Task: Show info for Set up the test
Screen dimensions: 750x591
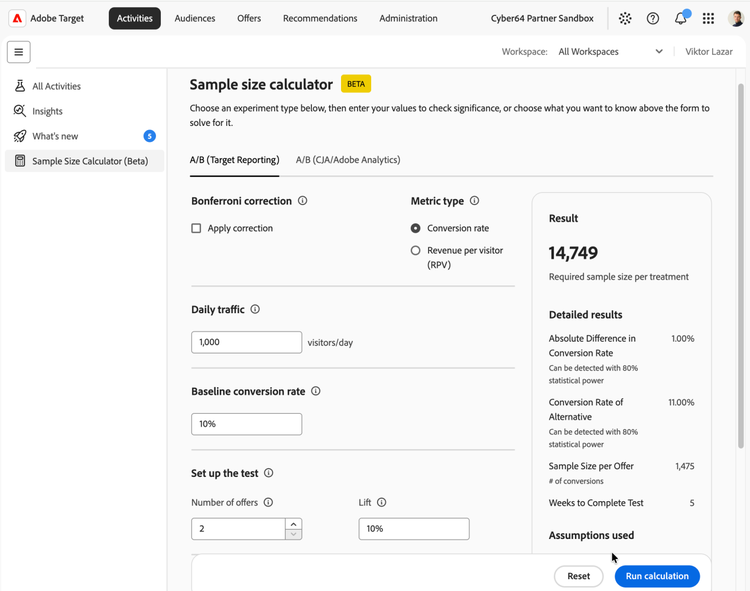Action: pos(269,472)
